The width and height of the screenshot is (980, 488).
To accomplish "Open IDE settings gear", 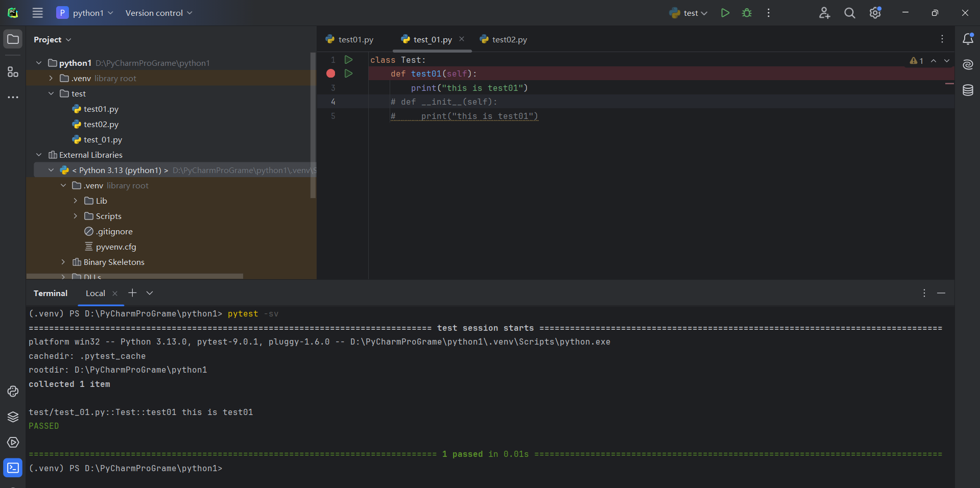I will tap(875, 13).
